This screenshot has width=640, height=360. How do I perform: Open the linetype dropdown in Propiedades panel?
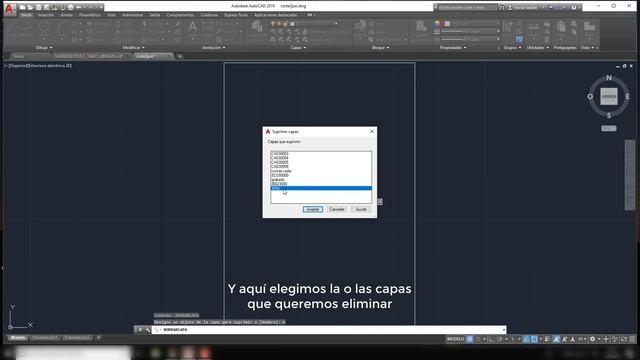(471, 39)
